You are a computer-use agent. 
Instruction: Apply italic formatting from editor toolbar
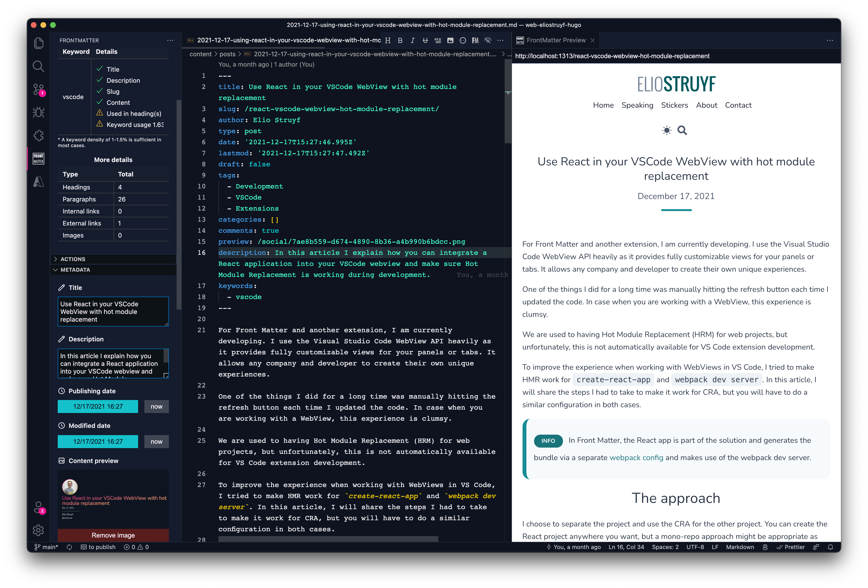[413, 40]
